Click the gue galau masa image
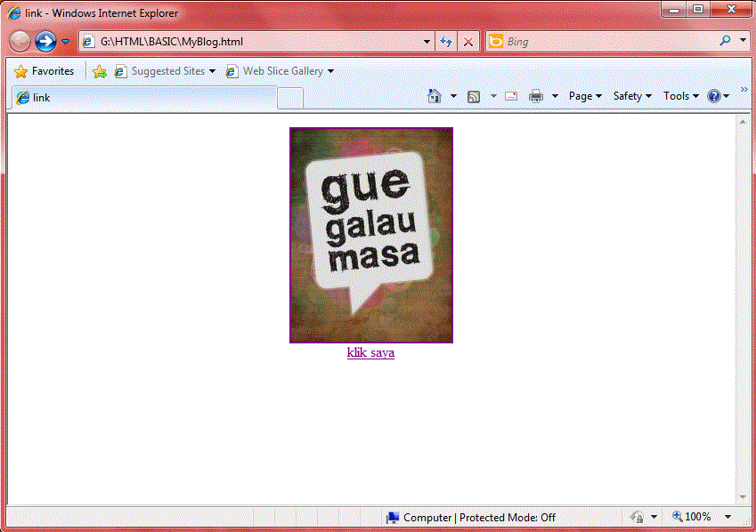756x532 pixels. point(371,235)
